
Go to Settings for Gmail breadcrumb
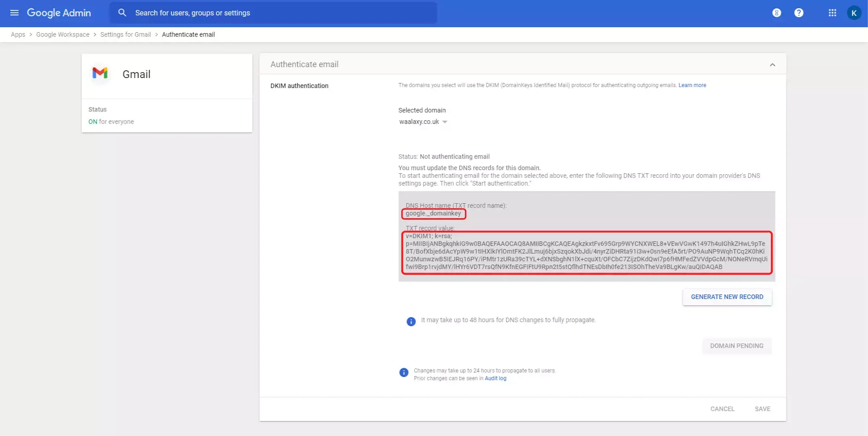(x=125, y=34)
